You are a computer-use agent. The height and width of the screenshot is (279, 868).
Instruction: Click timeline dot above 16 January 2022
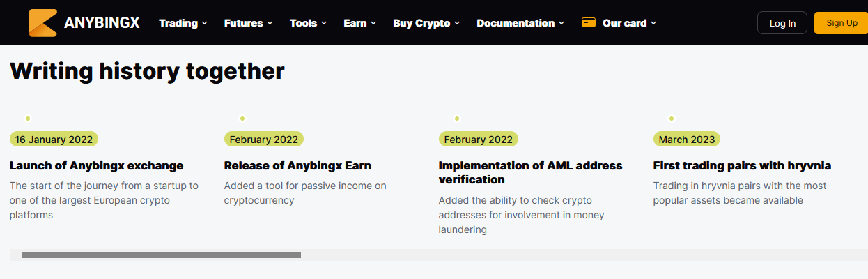tap(28, 119)
